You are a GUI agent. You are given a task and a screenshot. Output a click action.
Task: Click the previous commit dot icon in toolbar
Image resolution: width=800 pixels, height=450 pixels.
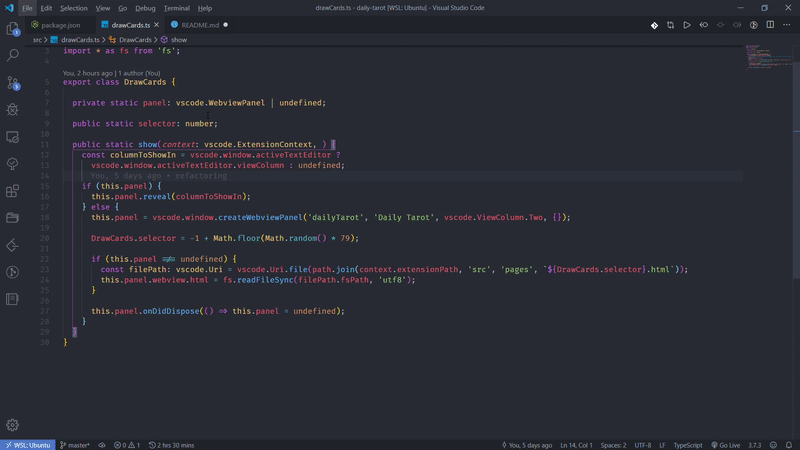point(720,25)
